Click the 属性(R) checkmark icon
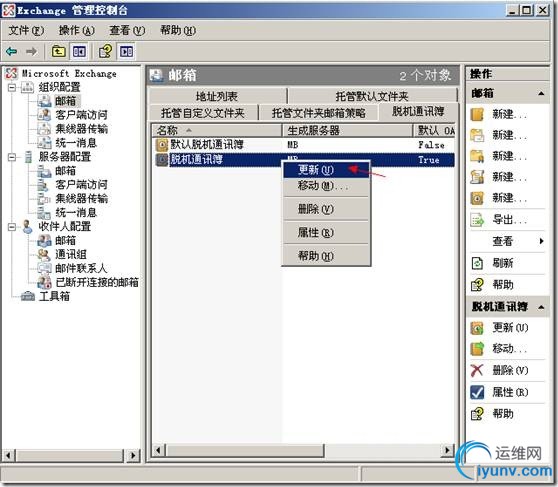The height and width of the screenshot is (487, 558). click(x=477, y=392)
